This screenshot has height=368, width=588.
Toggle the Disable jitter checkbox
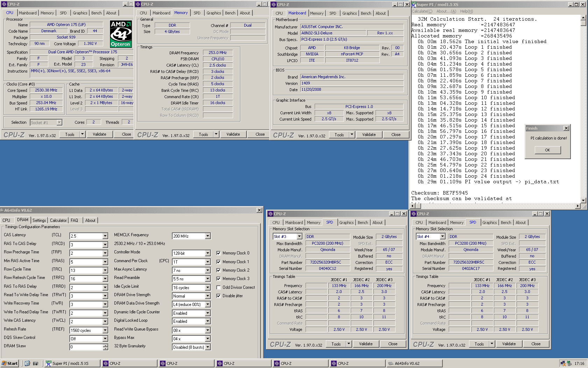coord(218,296)
